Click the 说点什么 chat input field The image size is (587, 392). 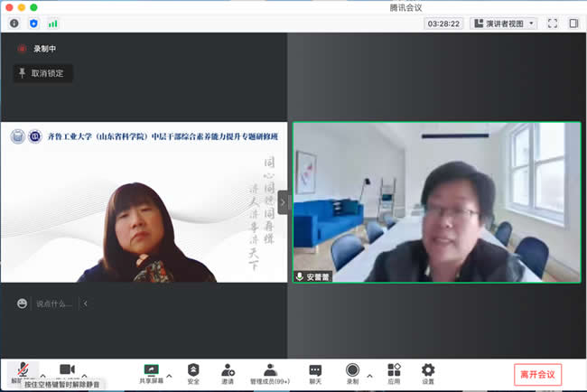pyautogui.click(x=54, y=303)
